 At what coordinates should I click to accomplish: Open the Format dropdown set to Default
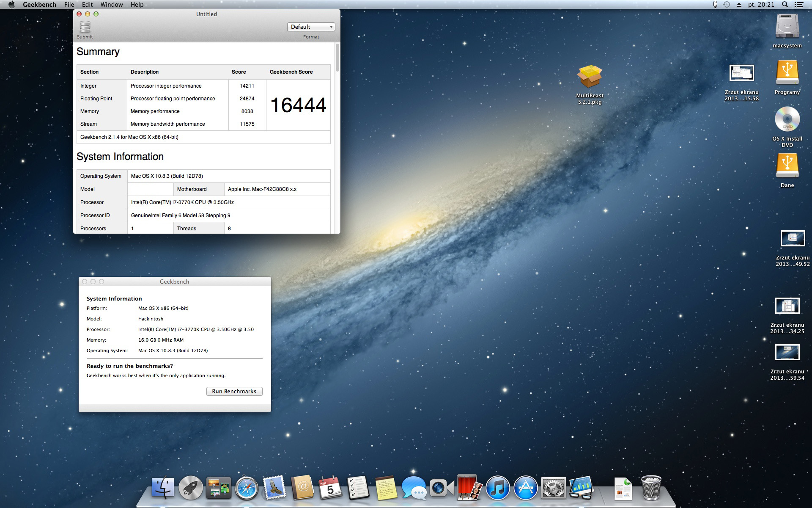311,27
